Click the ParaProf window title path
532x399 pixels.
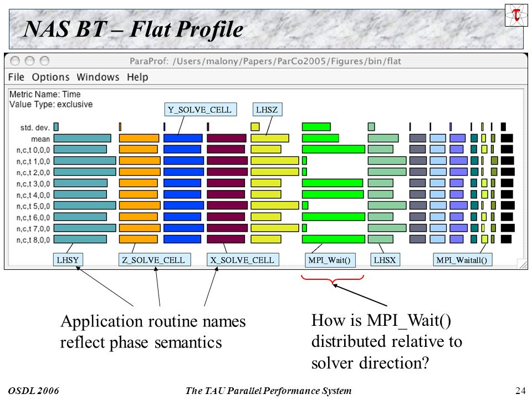click(265, 61)
